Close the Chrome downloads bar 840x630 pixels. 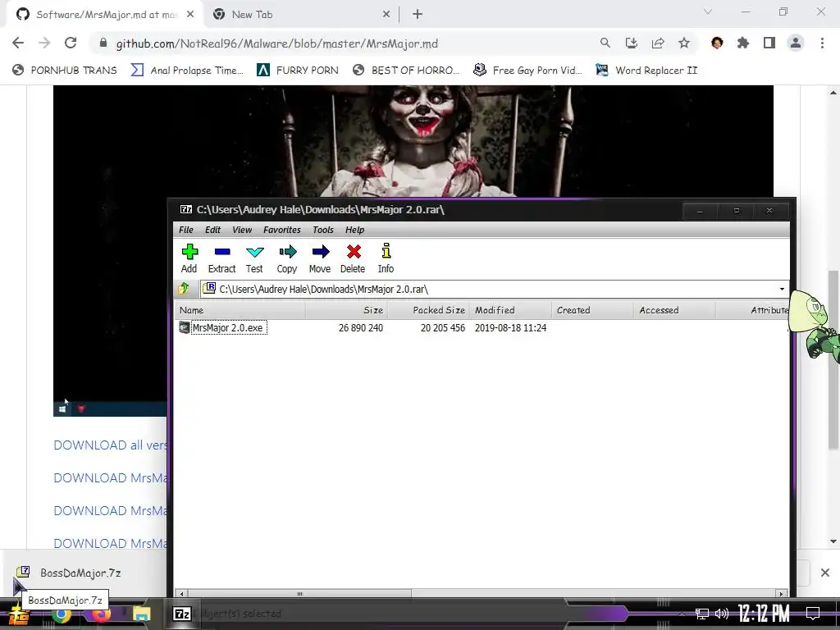pyautogui.click(x=825, y=573)
